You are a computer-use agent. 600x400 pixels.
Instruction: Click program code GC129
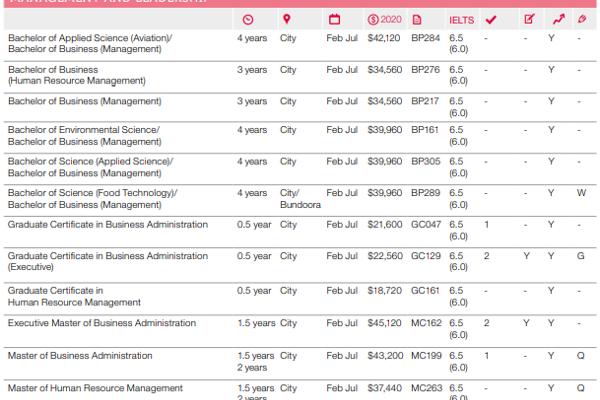[x=426, y=256]
